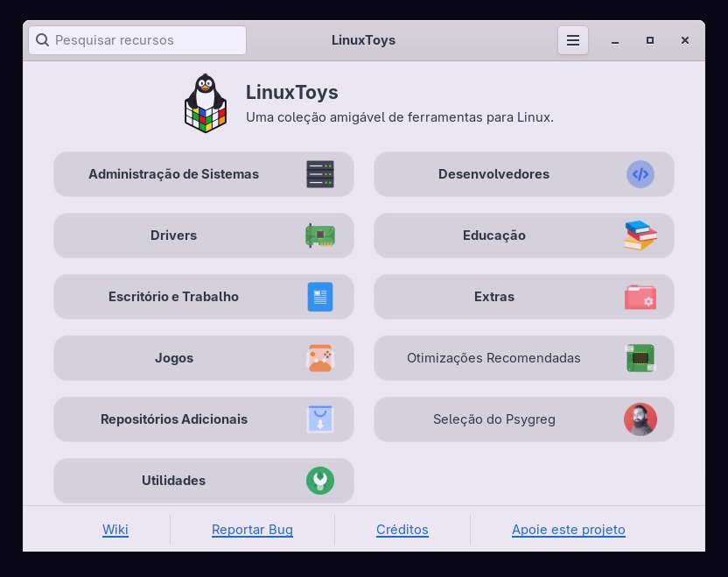Click the pink folder Extras icon

click(x=640, y=298)
